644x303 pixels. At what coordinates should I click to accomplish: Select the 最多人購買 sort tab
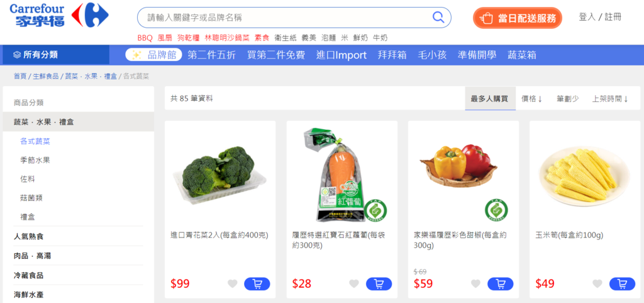point(489,99)
